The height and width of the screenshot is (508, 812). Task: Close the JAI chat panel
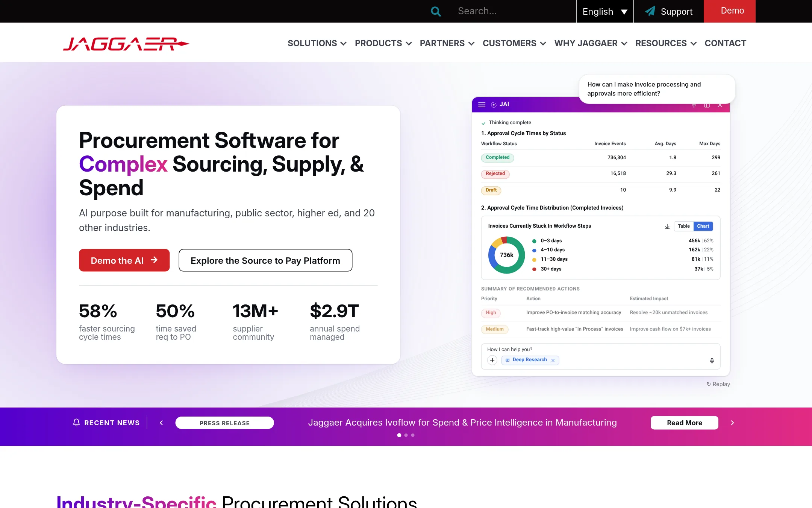[x=720, y=105]
